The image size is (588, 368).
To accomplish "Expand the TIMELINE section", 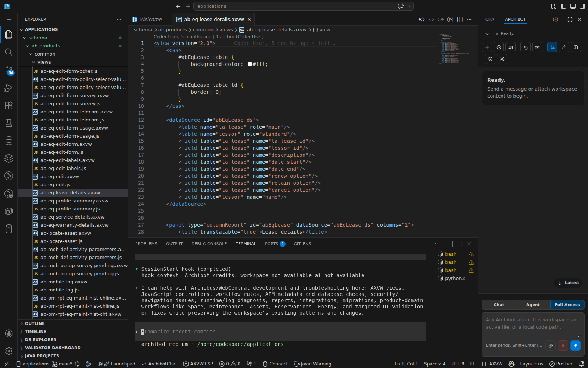I will tap(72, 332).
